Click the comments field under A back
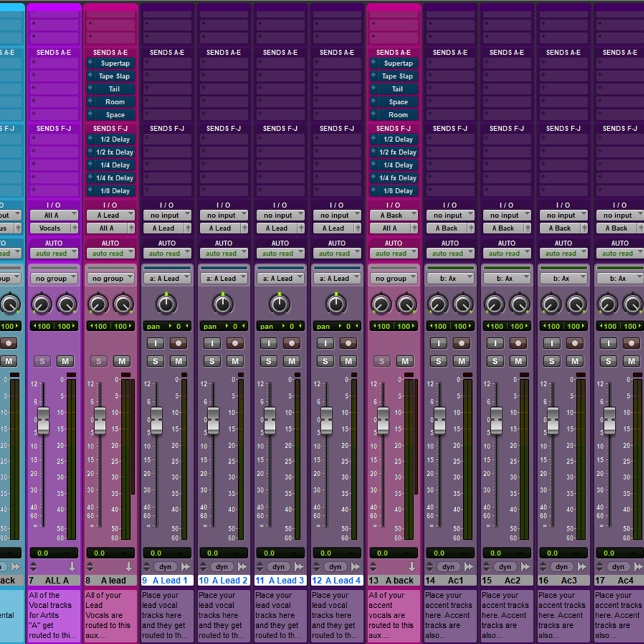This screenshot has height=644, width=644. pyautogui.click(x=393, y=615)
